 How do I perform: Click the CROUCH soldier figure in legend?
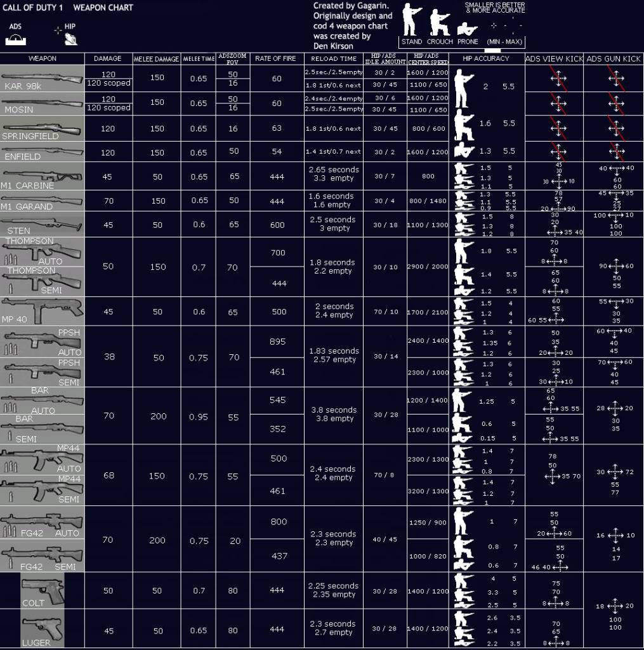tap(440, 23)
